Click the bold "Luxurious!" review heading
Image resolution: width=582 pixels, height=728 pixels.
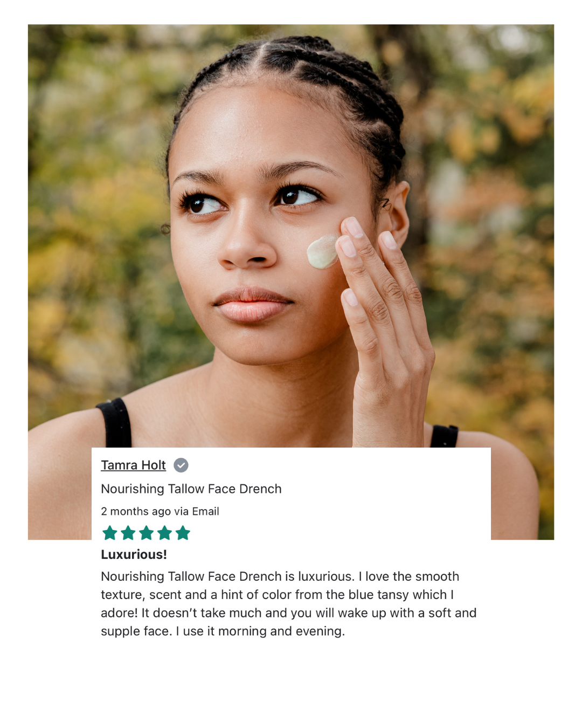coord(134,554)
